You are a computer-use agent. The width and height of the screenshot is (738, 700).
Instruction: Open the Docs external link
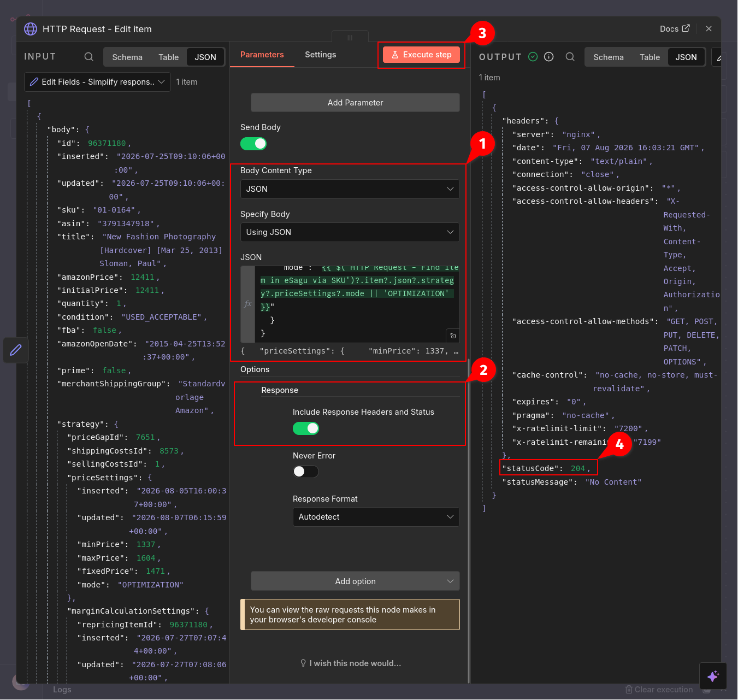coord(675,29)
